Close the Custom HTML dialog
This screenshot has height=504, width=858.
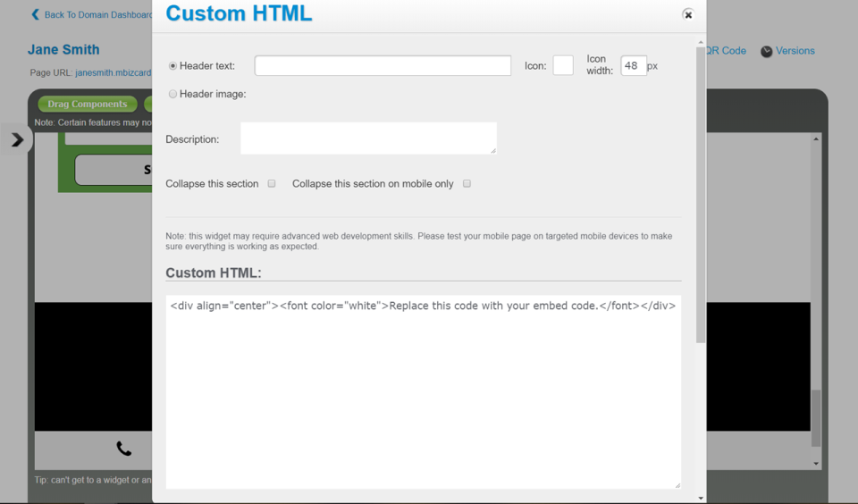[x=688, y=15]
